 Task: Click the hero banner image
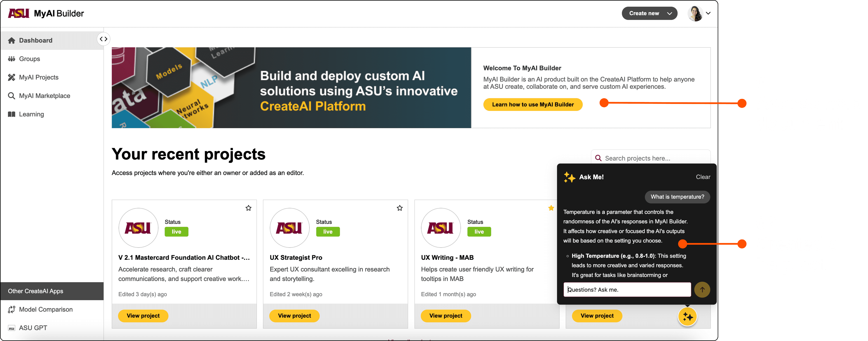click(x=291, y=87)
